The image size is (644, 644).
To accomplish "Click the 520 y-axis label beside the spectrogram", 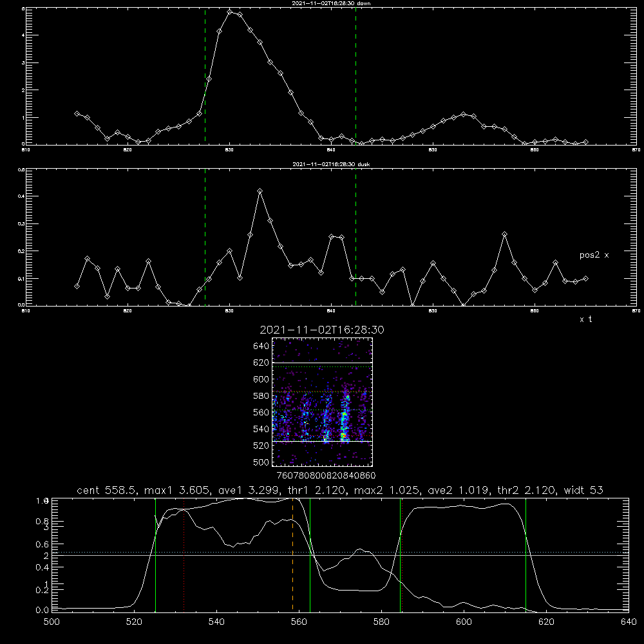I will [261, 446].
